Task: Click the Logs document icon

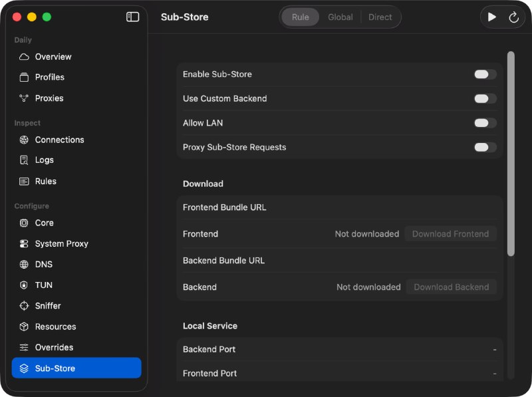Action: [x=24, y=160]
